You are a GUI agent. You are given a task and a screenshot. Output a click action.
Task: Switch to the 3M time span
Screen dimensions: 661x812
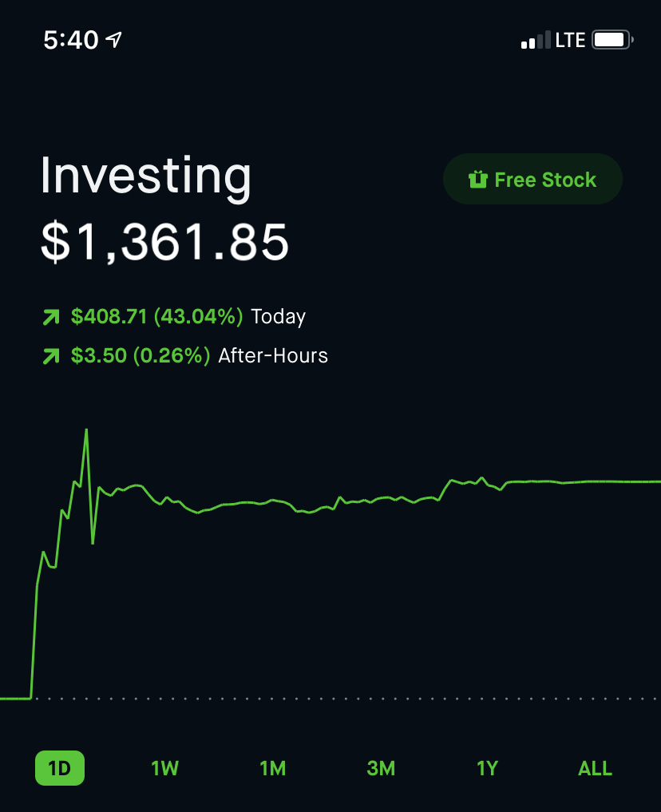[381, 769]
